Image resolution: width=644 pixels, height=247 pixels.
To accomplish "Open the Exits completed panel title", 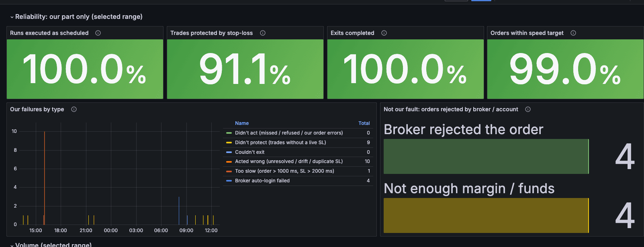I will tap(352, 33).
